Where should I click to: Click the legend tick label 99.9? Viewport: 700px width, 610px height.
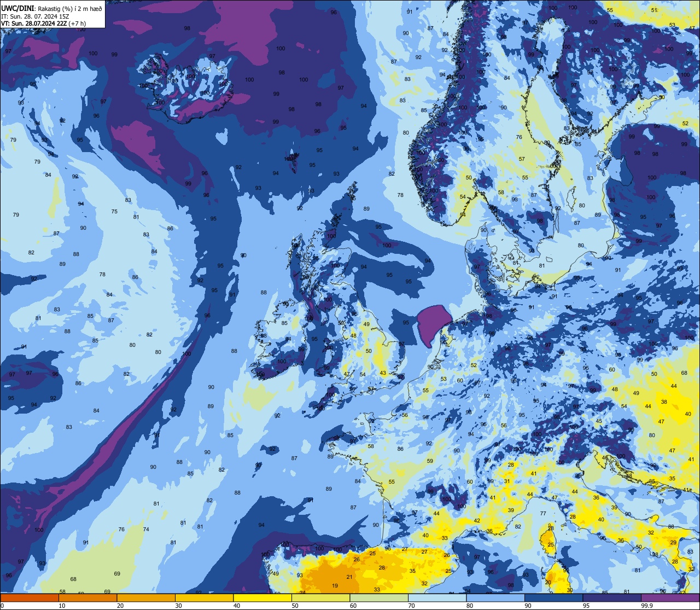647,606
